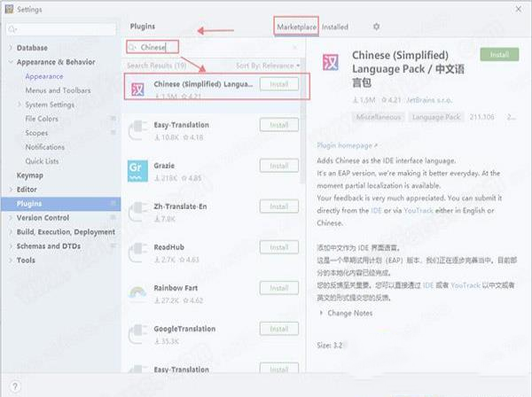Collapse the Appearance & Behavior section

[x=10, y=63]
